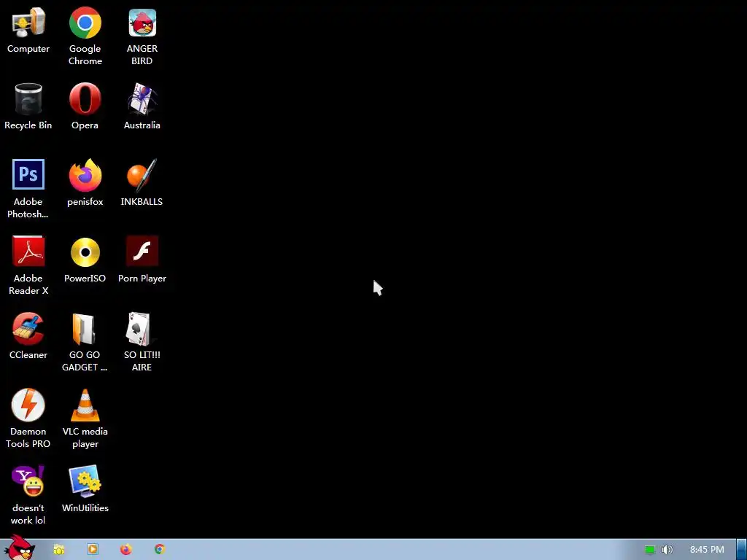Click the Opera browser desktop icon
Image resolution: width=747 pixels, height=560 pixels.
[x=85, y=106]
